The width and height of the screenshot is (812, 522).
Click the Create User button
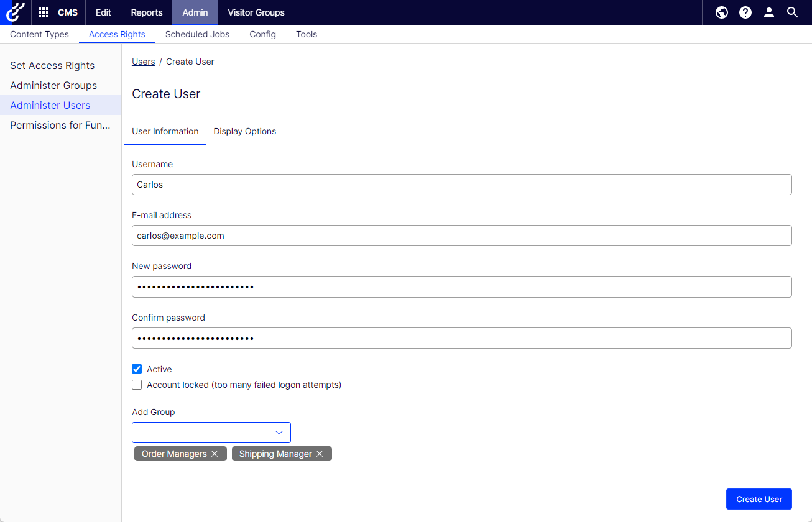(759, 498)
